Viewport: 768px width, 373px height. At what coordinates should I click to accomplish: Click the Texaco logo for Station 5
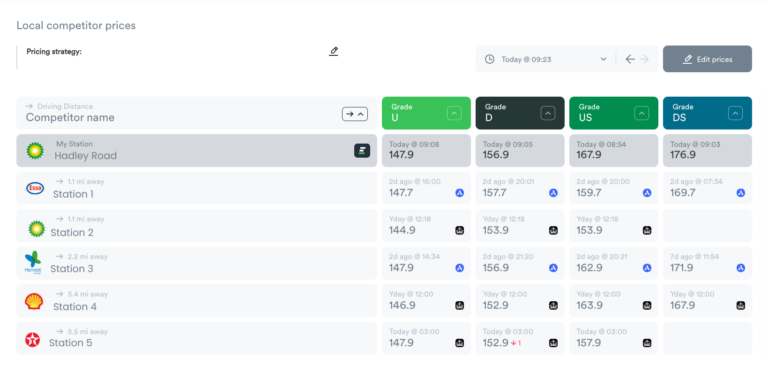(33, 339)
